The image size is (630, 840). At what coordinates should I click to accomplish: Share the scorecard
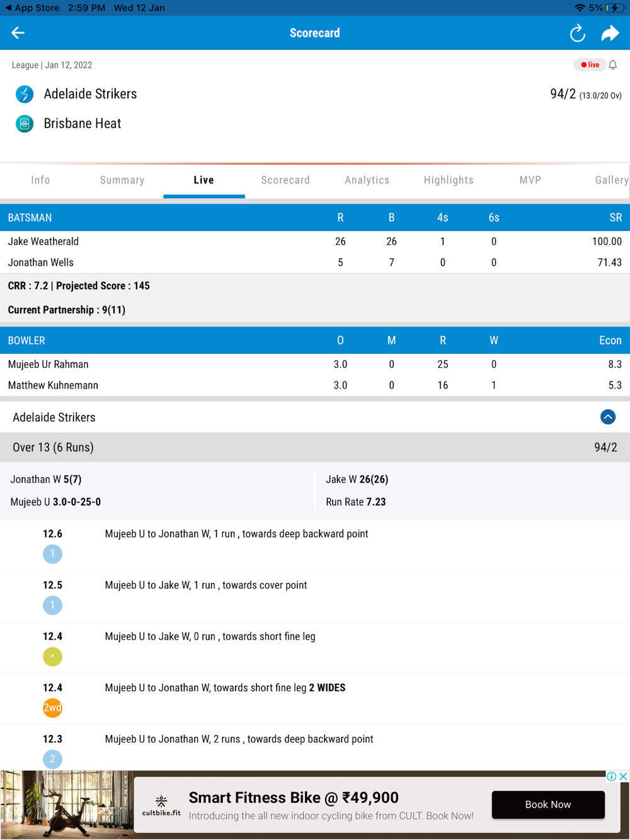click(610, 33)
